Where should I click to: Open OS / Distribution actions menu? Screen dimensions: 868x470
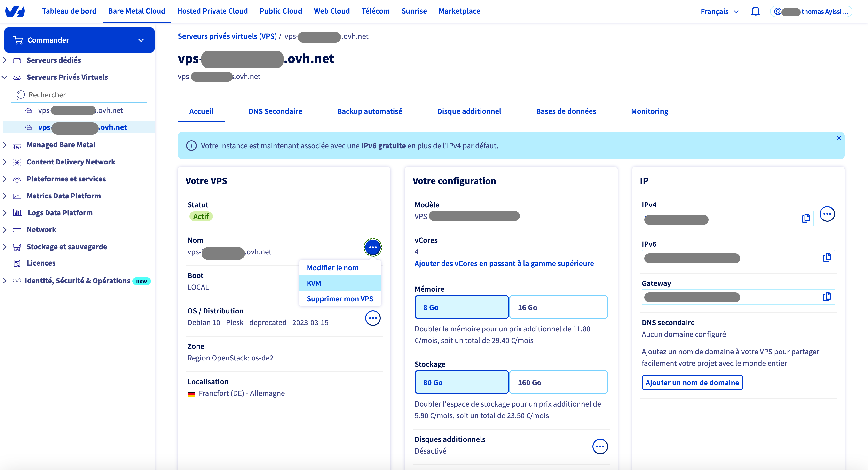[x=373, y=318]
